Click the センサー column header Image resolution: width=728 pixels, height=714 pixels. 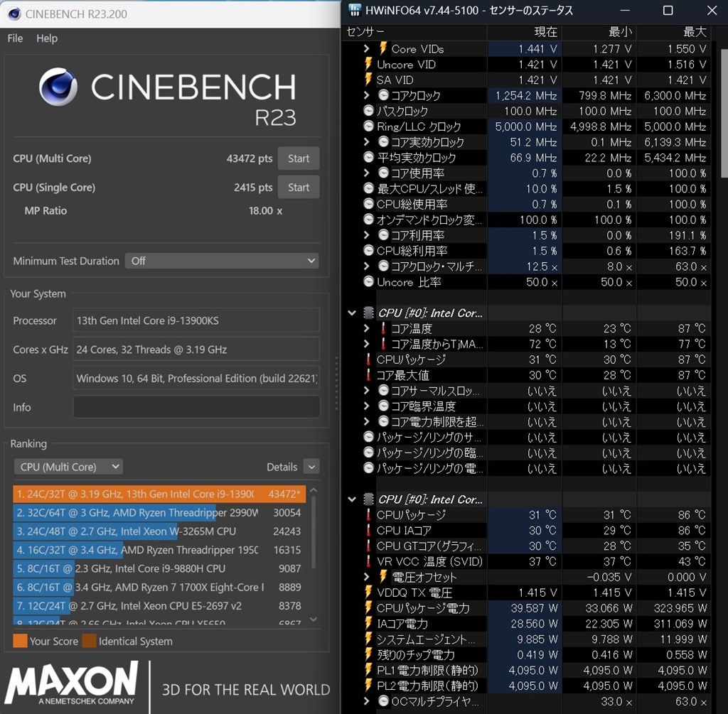pyautogui.click(x=365, y=31)
